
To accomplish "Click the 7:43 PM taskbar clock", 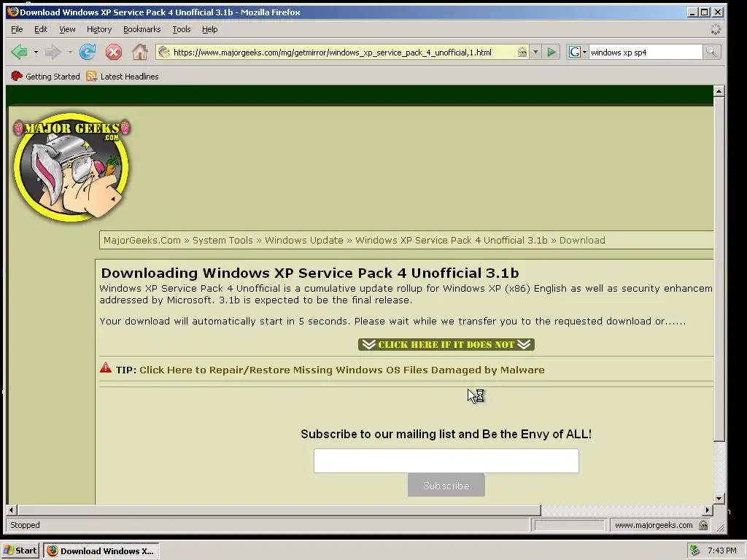I will [x=722, y=551].
